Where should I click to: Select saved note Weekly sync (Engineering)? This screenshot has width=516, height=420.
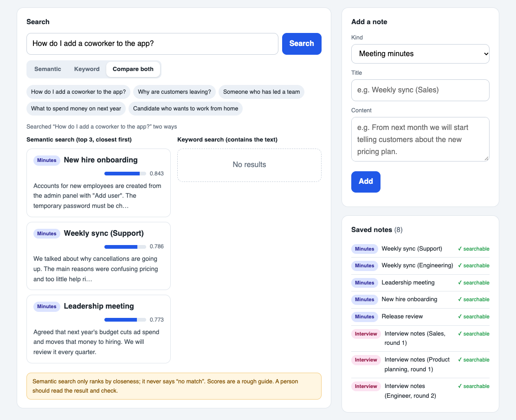point(420,265)
